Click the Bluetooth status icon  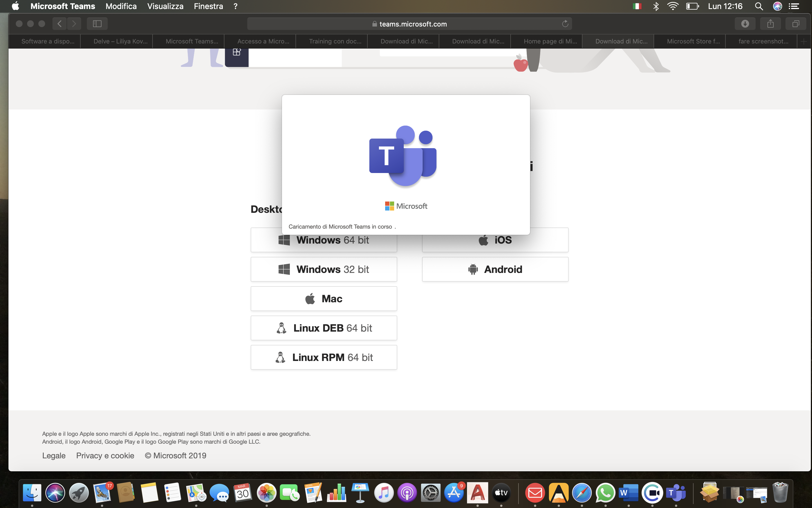click(x=656, y=6)
